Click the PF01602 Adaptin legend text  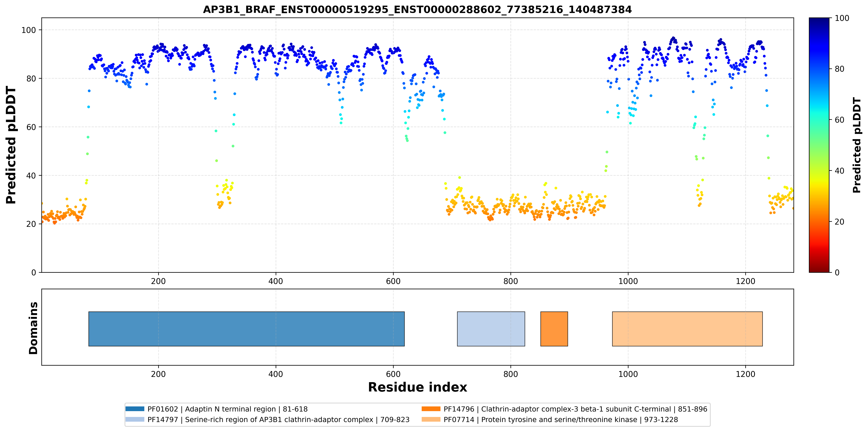(x=227, y=409)
